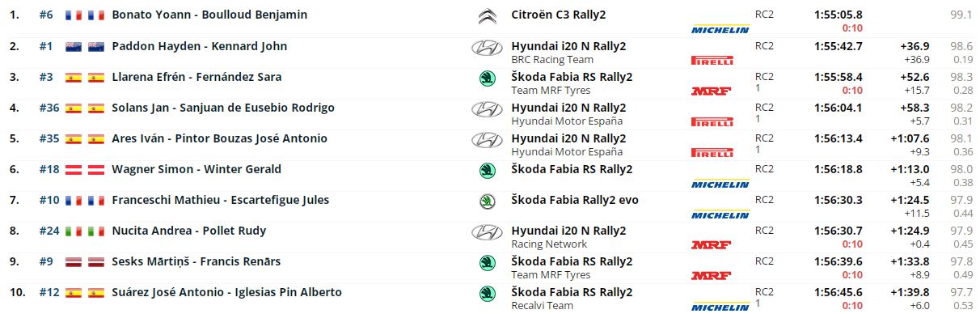This screenshot has height=314, width=980.
Task: Click the Italian flag beside Nucita Andrea
Action: tap(74, 231)
